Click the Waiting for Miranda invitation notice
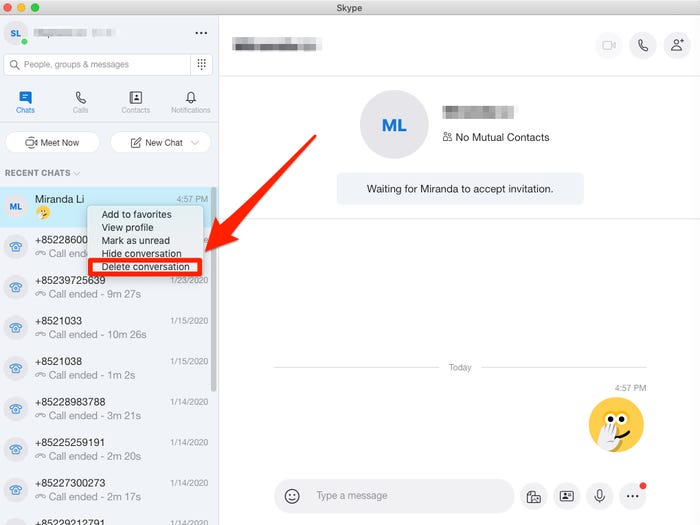The height and width of the screenshot is (525, 700). (x=460, y=189)
